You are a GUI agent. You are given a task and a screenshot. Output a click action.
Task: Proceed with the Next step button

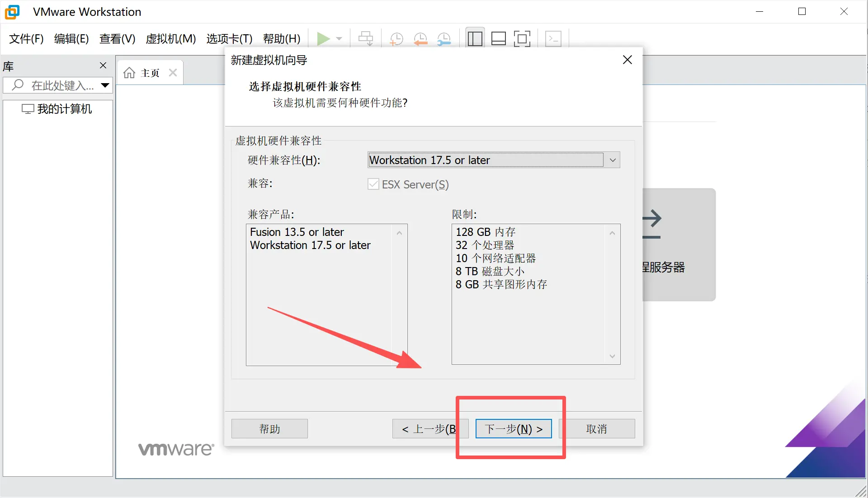tap(514, 428)
